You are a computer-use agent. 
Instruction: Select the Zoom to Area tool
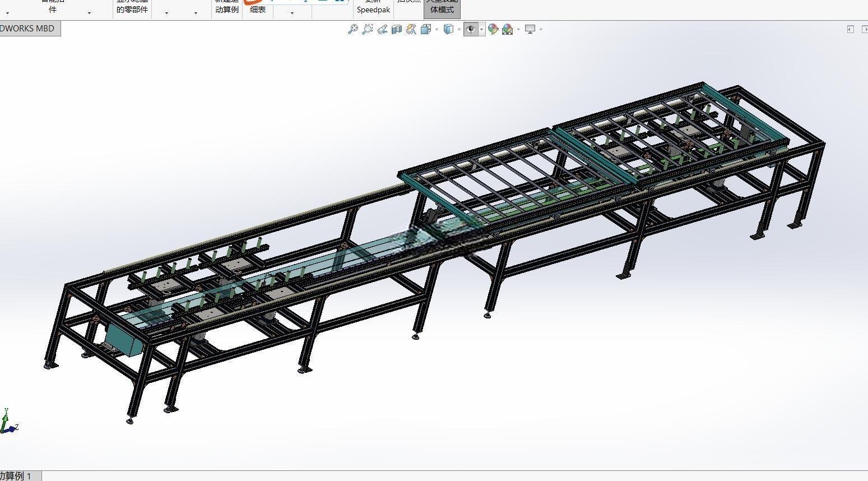click(367, 29)
